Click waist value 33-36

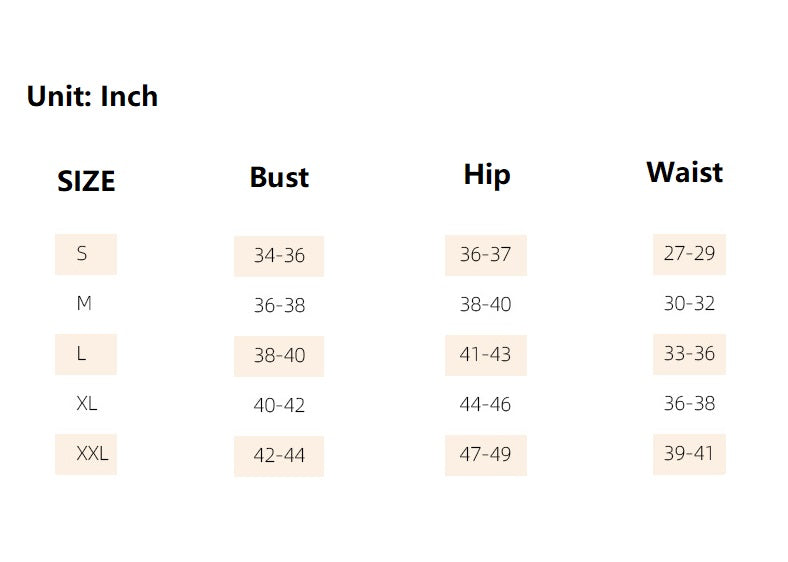click(x=690, y=354)
